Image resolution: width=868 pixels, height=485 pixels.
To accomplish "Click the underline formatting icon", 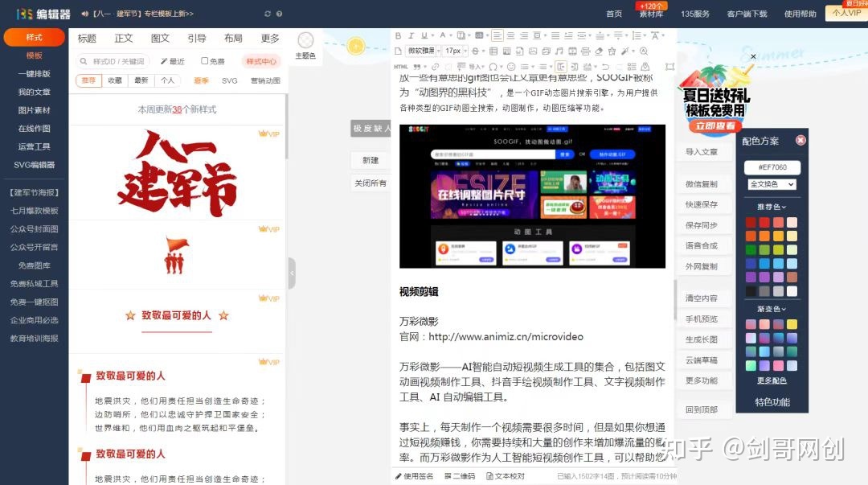I will coord(424,35).
